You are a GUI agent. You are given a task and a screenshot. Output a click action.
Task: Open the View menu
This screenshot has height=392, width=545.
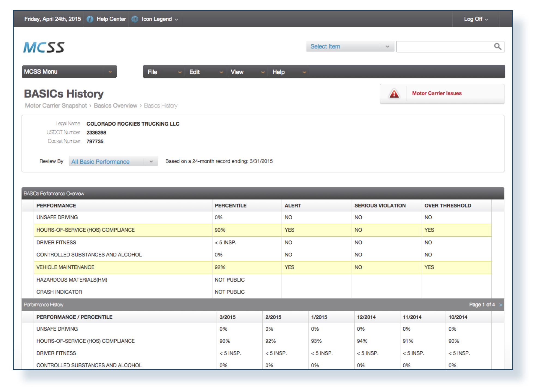click(247, 72)
